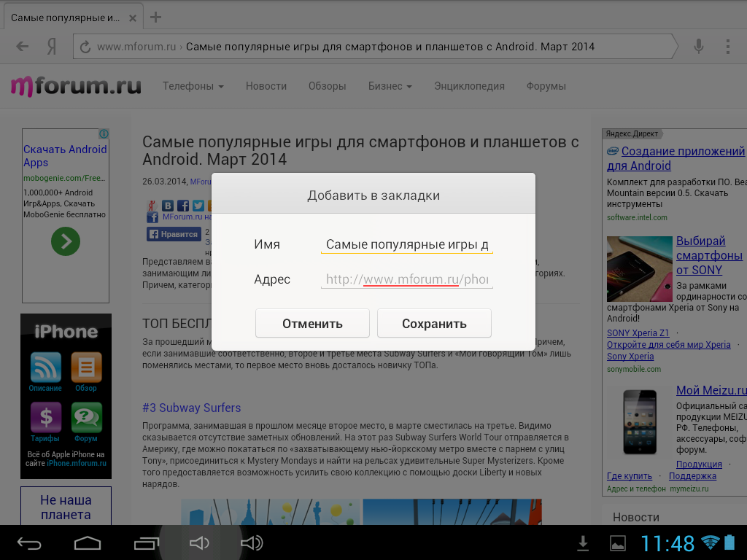Expand the Телефоны dropdown menu
The image size is (747, 560).
[x=193, y=86]
